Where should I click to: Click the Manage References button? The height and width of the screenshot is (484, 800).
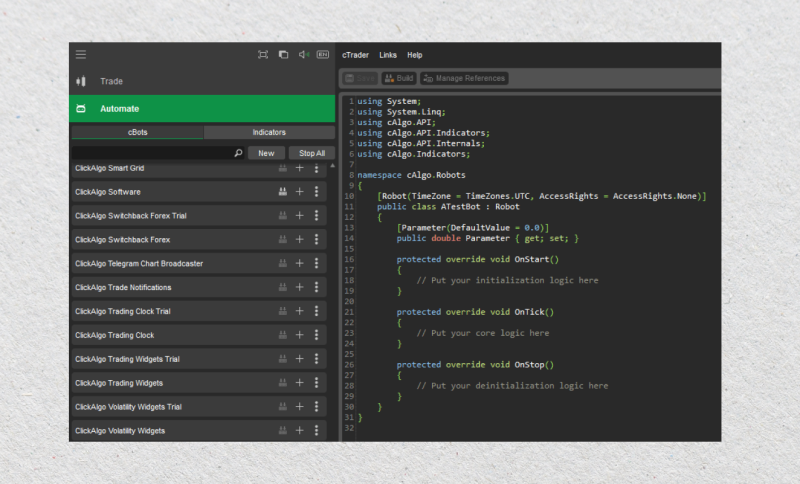(x=464, y=78)
